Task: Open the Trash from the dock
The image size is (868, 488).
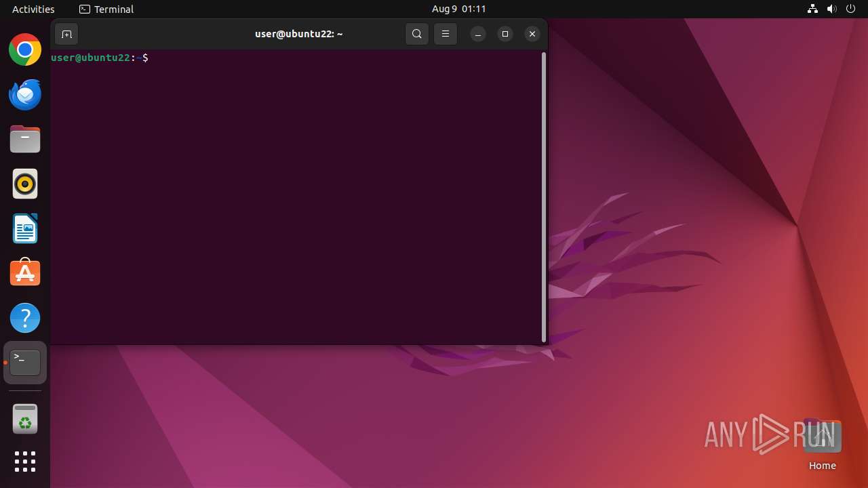Action: (25, 419)
